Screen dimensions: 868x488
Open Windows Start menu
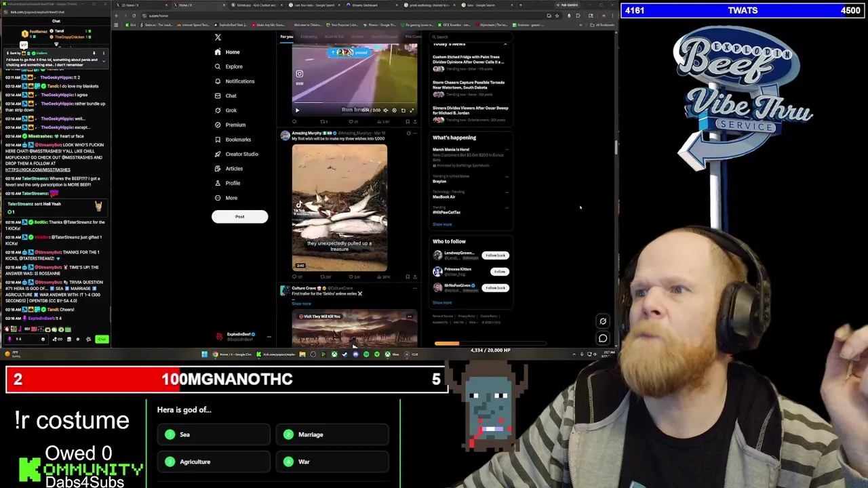click(x=204, y=354)
